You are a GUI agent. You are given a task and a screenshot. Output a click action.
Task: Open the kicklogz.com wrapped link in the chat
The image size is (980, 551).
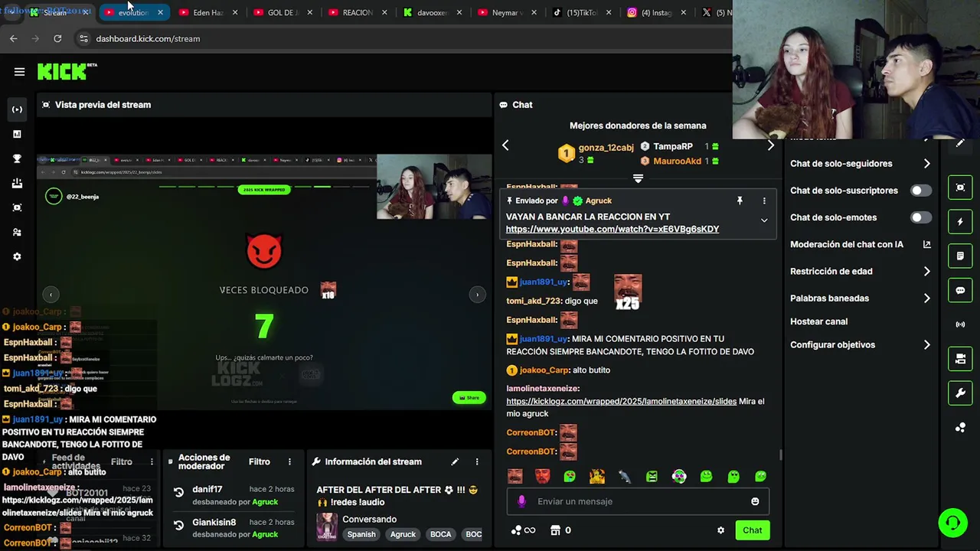point(621,401)
